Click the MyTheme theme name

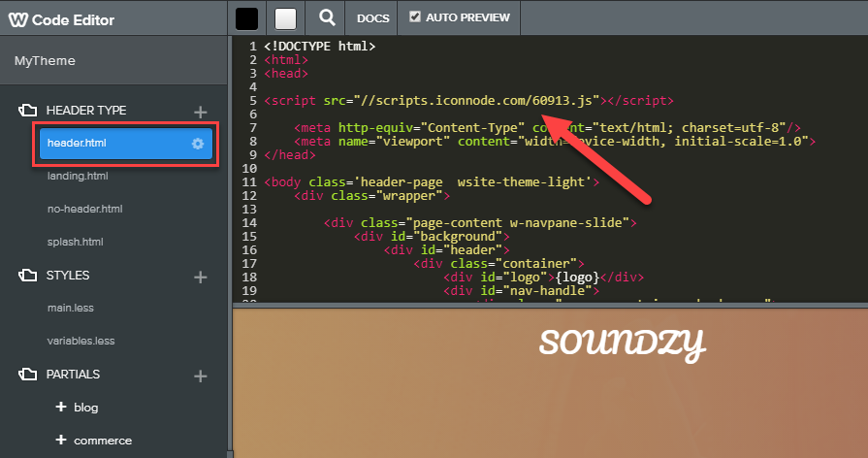45,61
